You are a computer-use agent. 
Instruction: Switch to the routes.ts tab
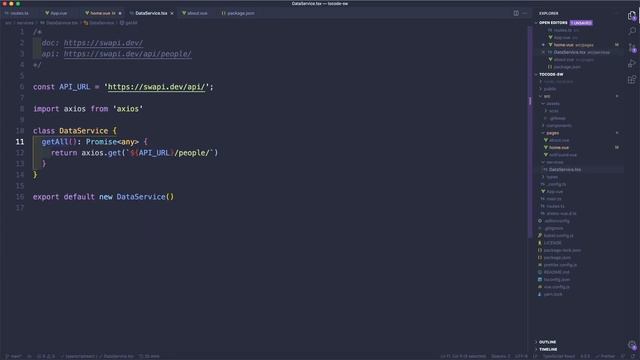tap(17, 13)
